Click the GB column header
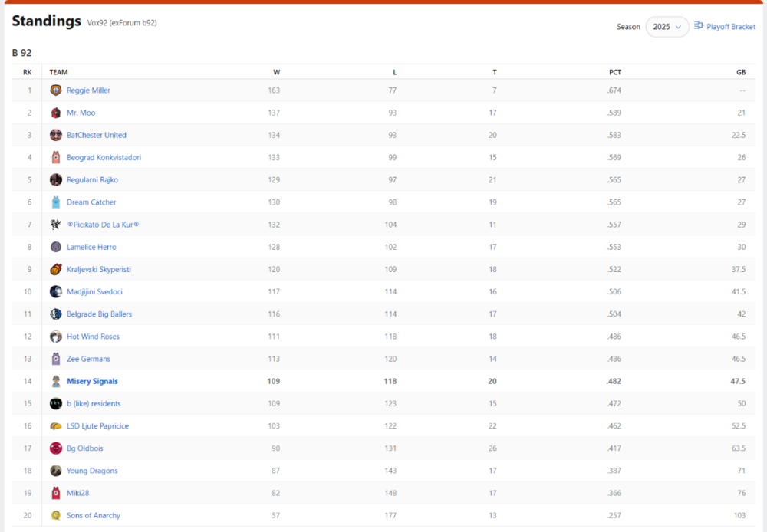The height and width of the screenshot is (532, 767). click(x=740, y=72)
